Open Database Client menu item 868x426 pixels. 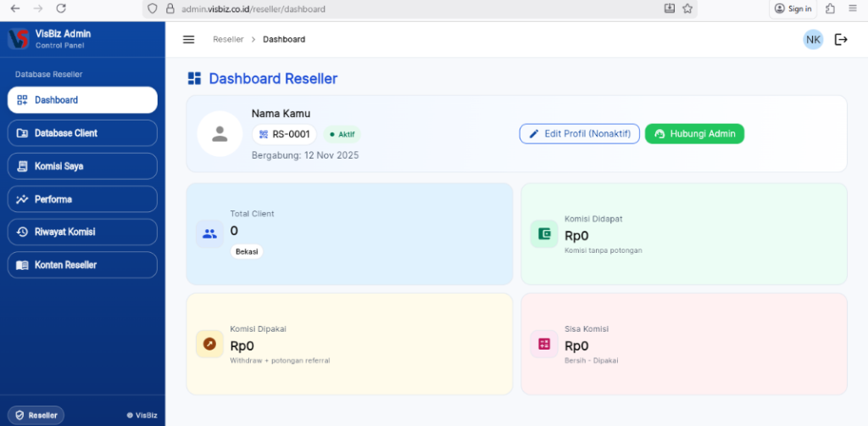pos(82,133)
